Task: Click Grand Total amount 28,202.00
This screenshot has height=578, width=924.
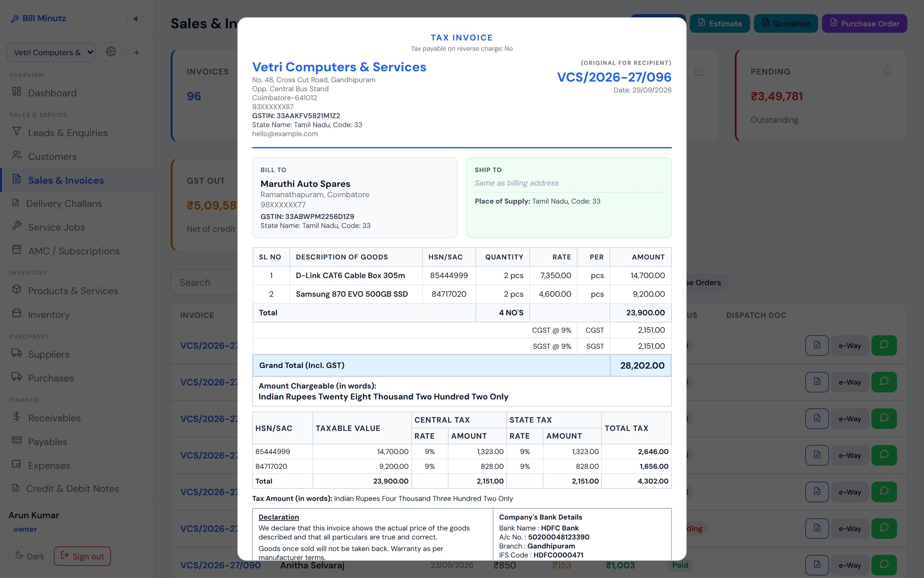Action: pyautogui.click(x=642, y=365)
